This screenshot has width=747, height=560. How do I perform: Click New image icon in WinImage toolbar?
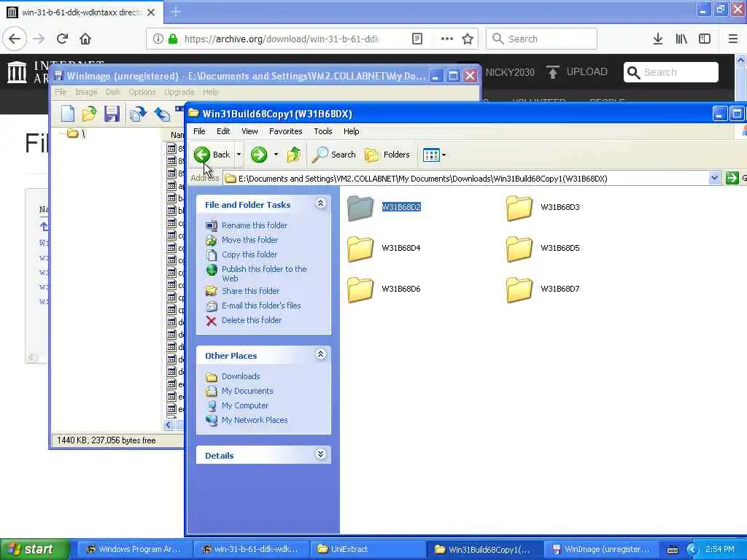[68, 114]
